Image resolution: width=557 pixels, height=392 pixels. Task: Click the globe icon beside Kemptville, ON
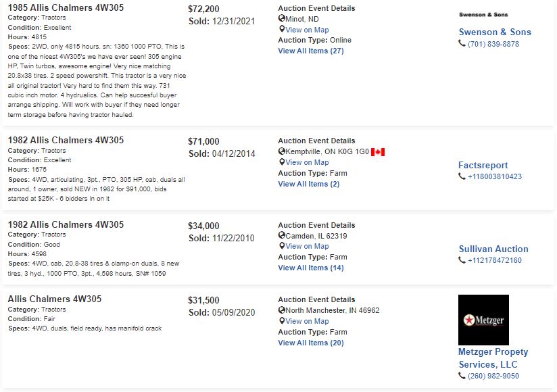click(x=282, y=151)
